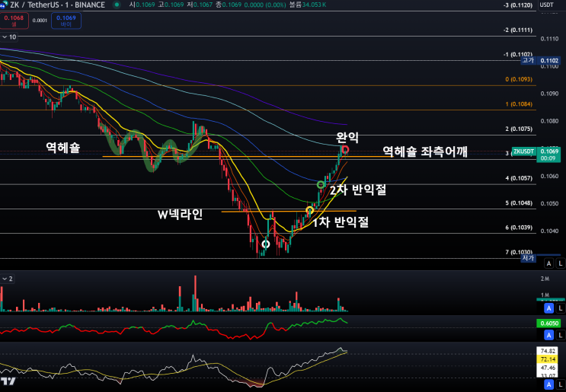Click the yellow 72.14 value label
This screenshot has width=566, height=392.
pos(548,359)
